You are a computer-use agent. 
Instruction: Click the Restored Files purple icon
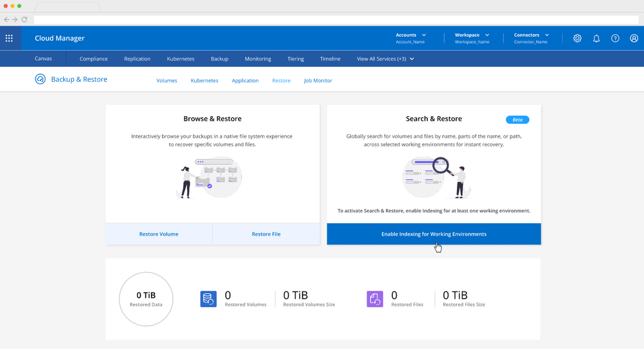click(x=375, y=299)
